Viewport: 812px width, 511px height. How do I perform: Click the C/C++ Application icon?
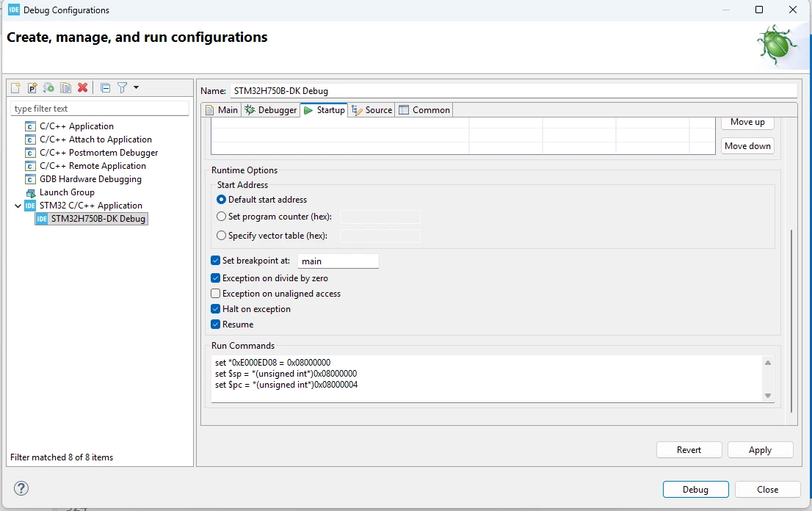[x=31, y=126]
